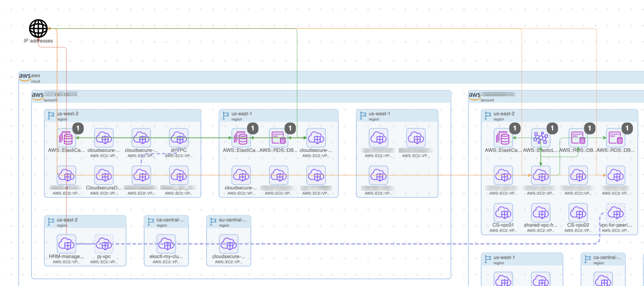
Task: Click account header above ElasticL... region
Action: click(556, 97)
